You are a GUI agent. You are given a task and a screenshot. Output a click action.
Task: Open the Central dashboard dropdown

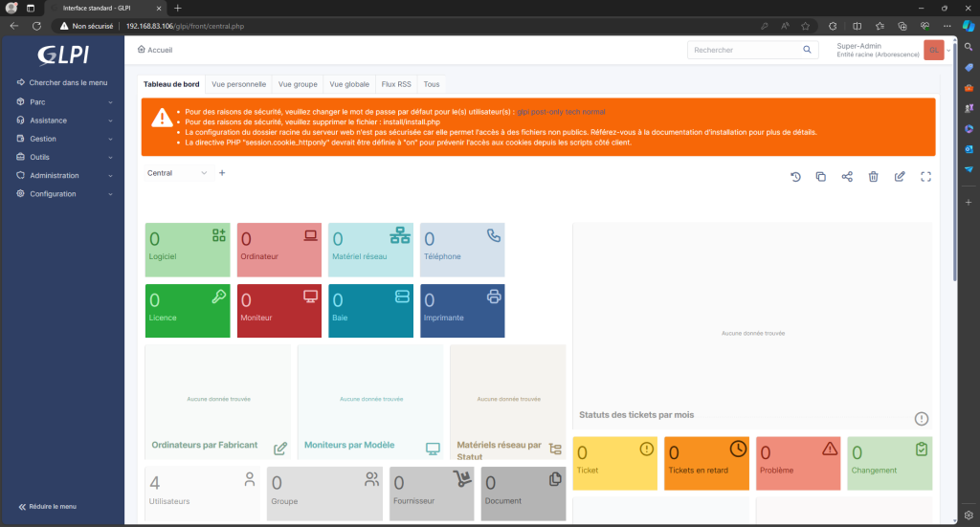click(x=177, y=173)
